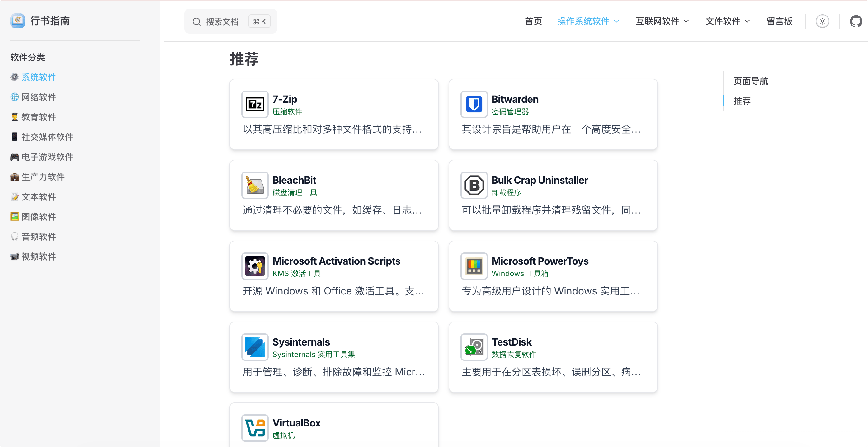Click the Bulk Crap Uninstaller icon

(x=474, y=185)
